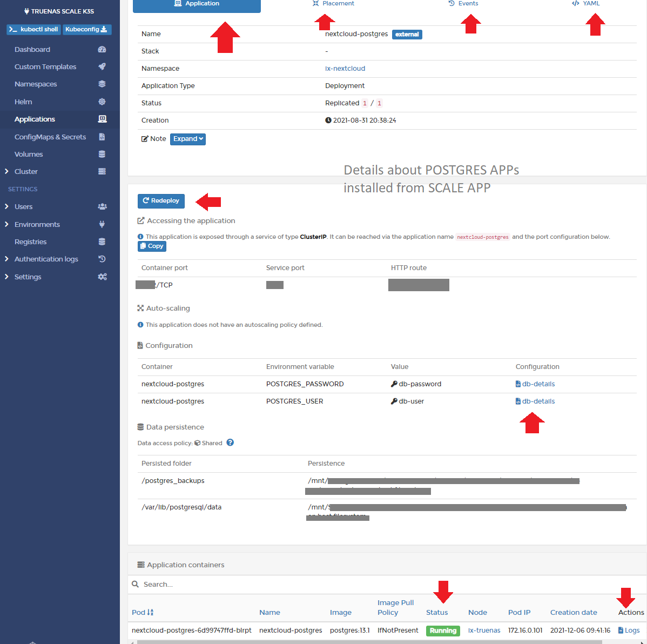647x644 pixels.
Task: Select Applications in the sidebar
Action: 35,119
